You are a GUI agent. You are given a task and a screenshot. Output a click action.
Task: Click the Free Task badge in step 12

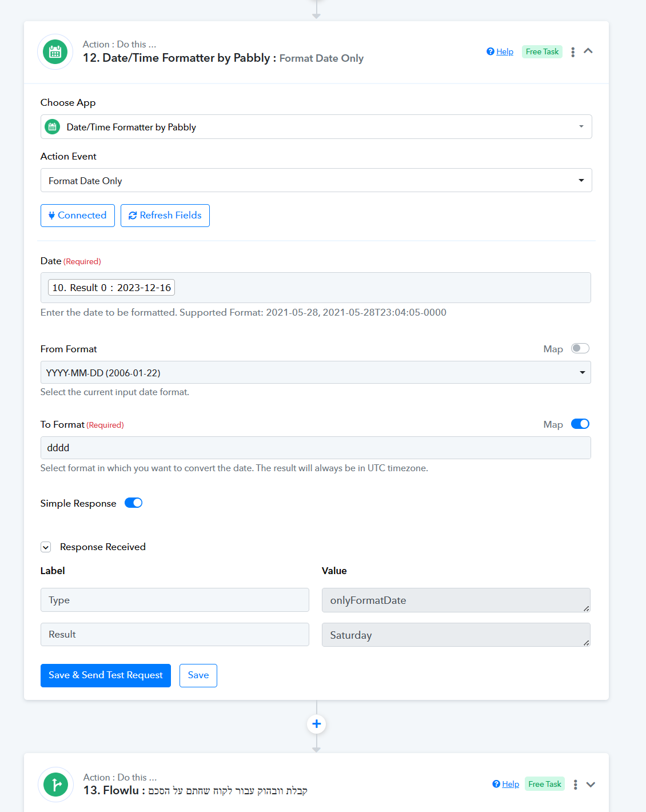click(542, 51)
